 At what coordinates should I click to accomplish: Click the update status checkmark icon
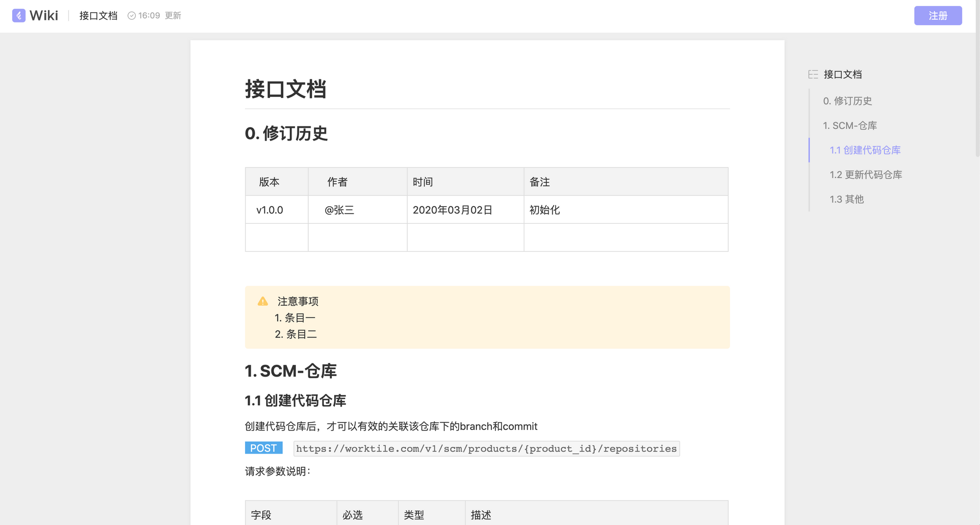131,16
